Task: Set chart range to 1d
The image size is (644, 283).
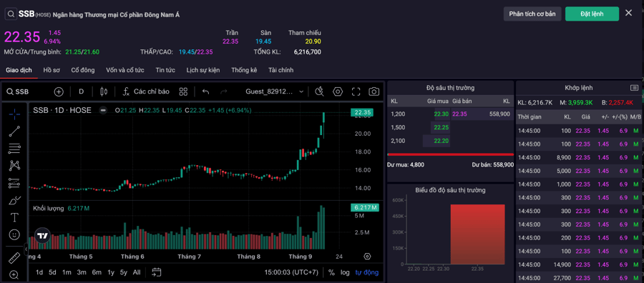Action: pos(39,272)
